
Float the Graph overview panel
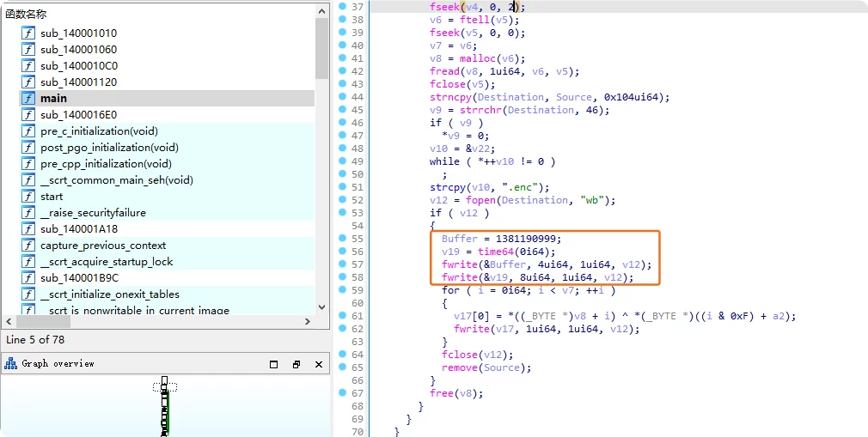(296, 364)
